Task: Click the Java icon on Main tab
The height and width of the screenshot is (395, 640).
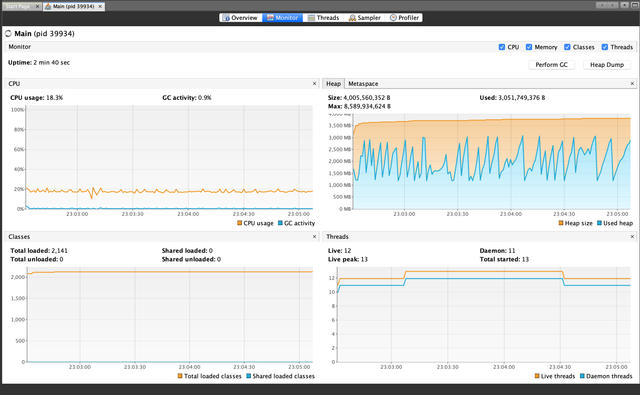Action: tap(48, 6)
